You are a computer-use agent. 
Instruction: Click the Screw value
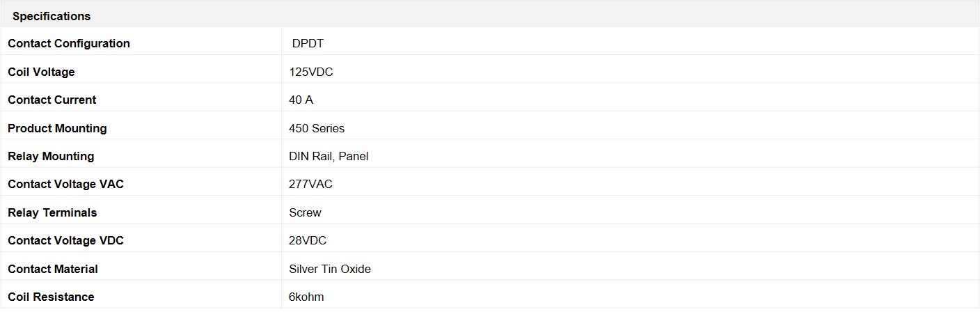305,212
